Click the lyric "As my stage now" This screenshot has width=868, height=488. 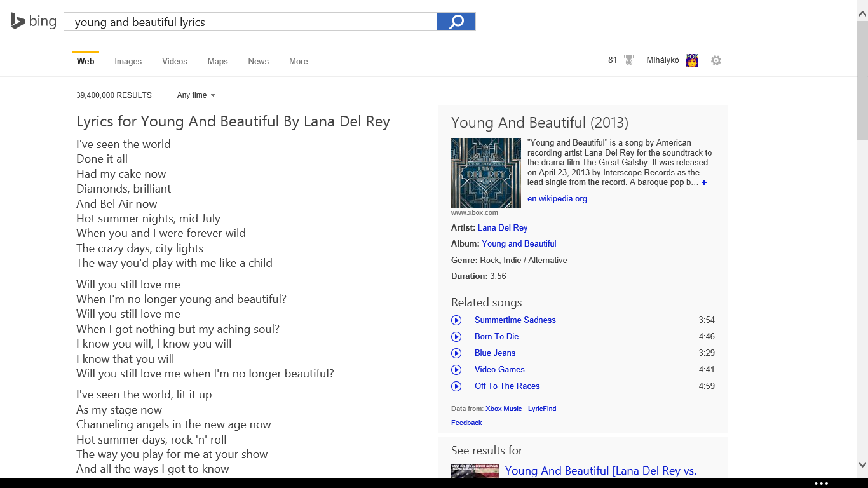[x=119, y=410]
